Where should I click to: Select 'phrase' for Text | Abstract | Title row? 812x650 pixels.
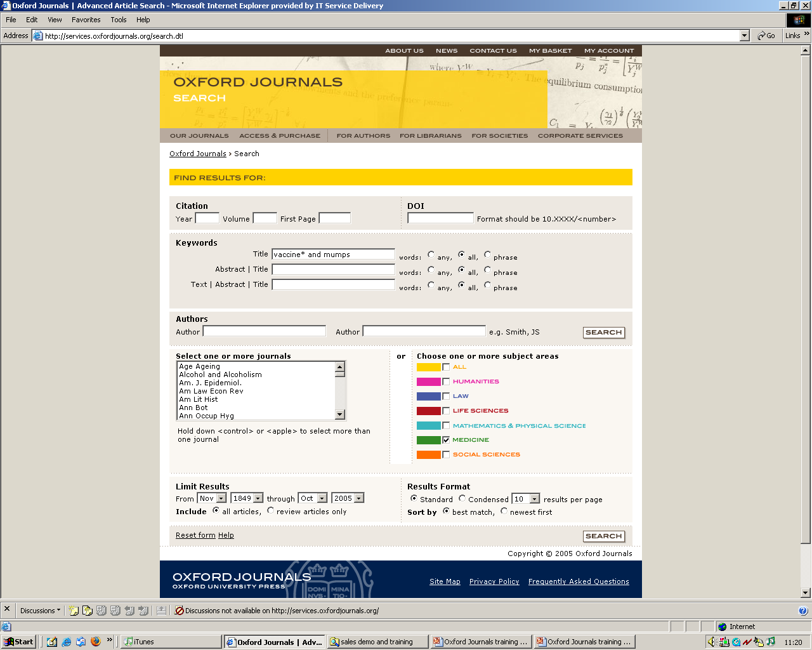pyautogui.click(x=487, y=285)
